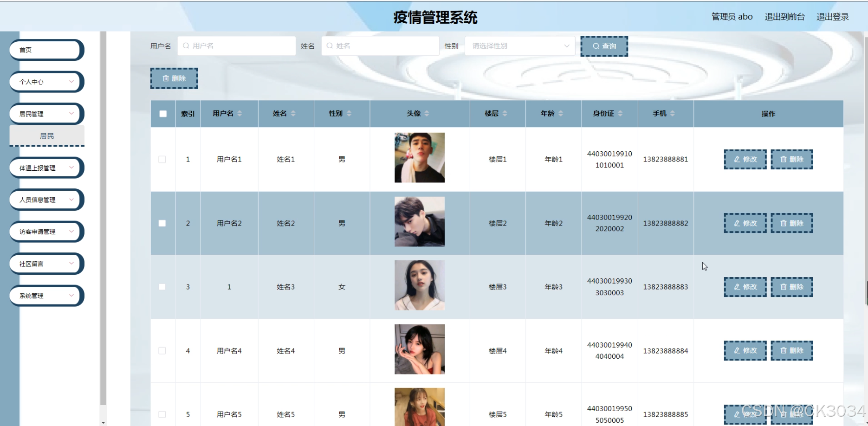
Task: Expand the 人员信息管理 sidebar menu
Action: tap(46, 200)
